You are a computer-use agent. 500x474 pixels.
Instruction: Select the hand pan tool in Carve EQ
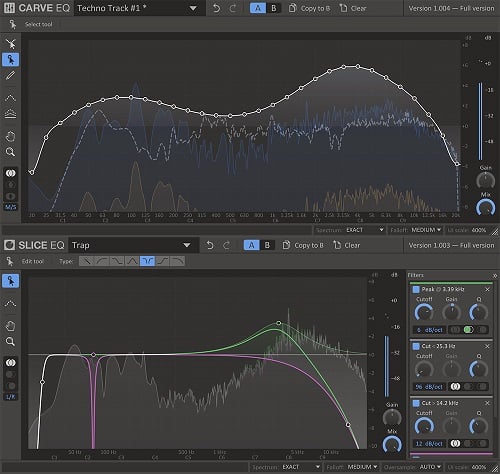tap(10, 136)
